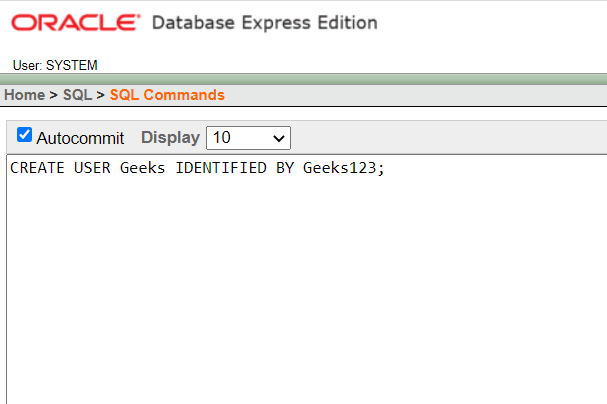This screenshot has width=607, height=404.
Task: Click the Oracle logo
Action: (x=76, y=23)
